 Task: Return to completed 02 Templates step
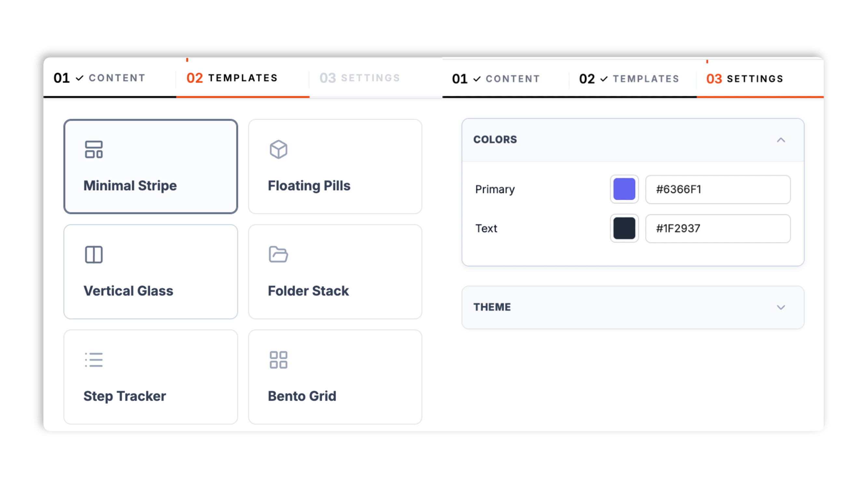coord(633,79)
